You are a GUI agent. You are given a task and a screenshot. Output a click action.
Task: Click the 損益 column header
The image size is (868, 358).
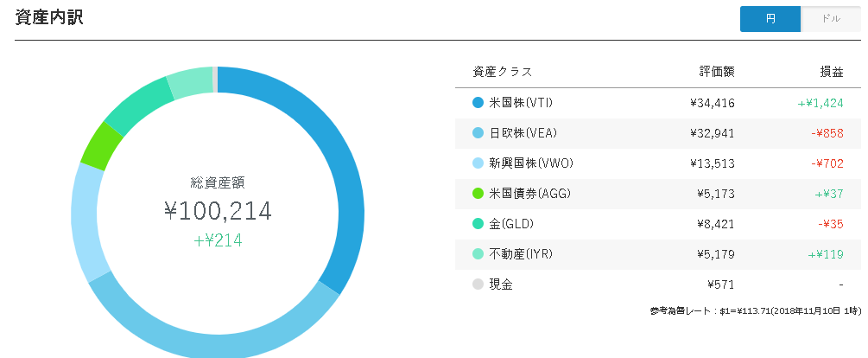tap(832, 72)
